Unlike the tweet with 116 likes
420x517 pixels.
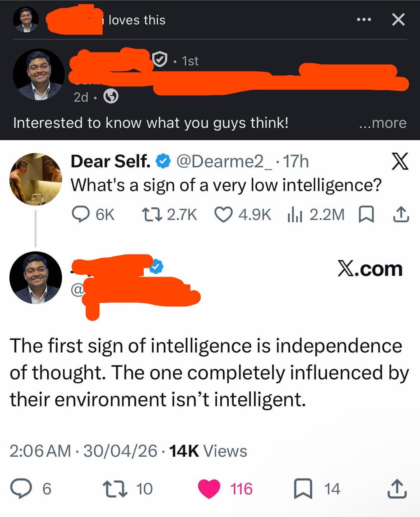[x=209, y=489]
